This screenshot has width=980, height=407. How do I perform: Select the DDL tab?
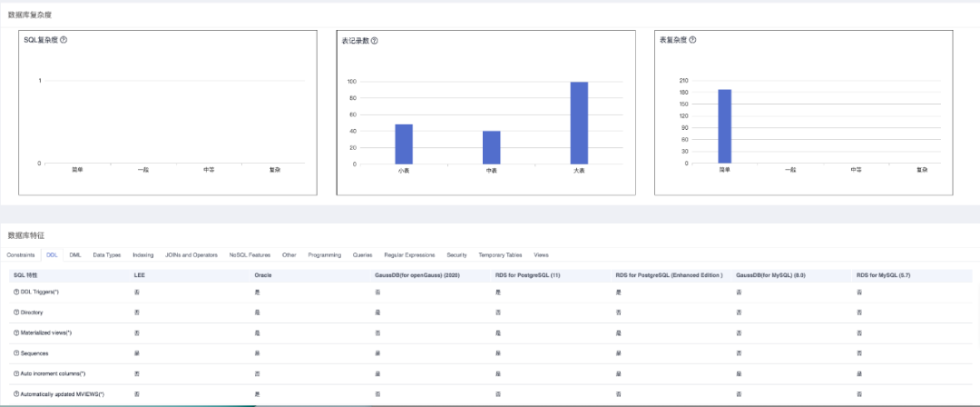coord(52,255)
